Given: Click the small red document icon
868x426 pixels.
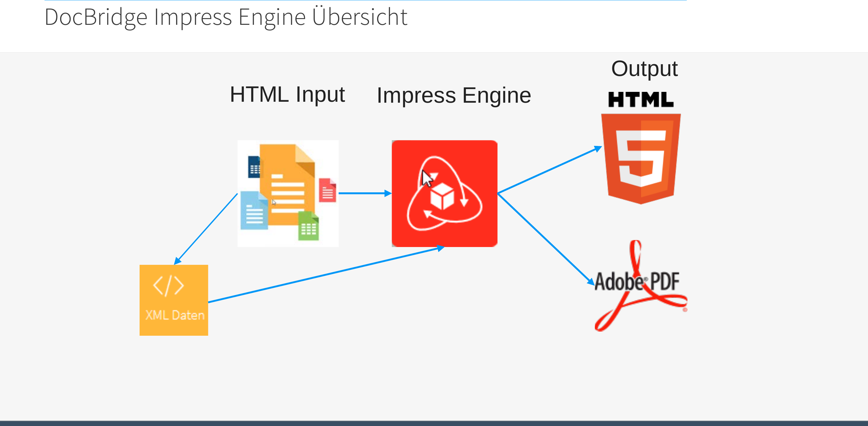Looking at the screenshot, I should tap(327, 190).
